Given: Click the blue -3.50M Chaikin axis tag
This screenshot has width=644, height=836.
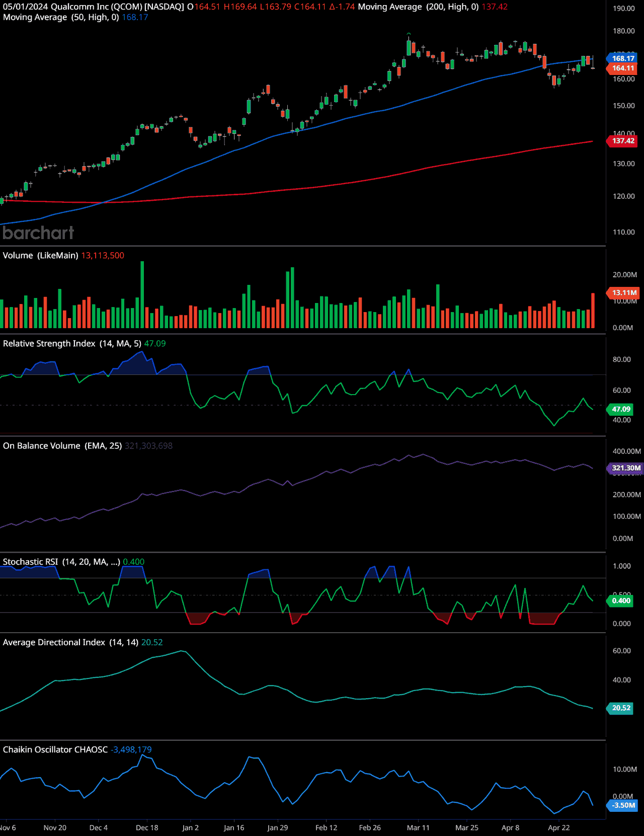Looking at the screenshot, I should pos(623,805).
